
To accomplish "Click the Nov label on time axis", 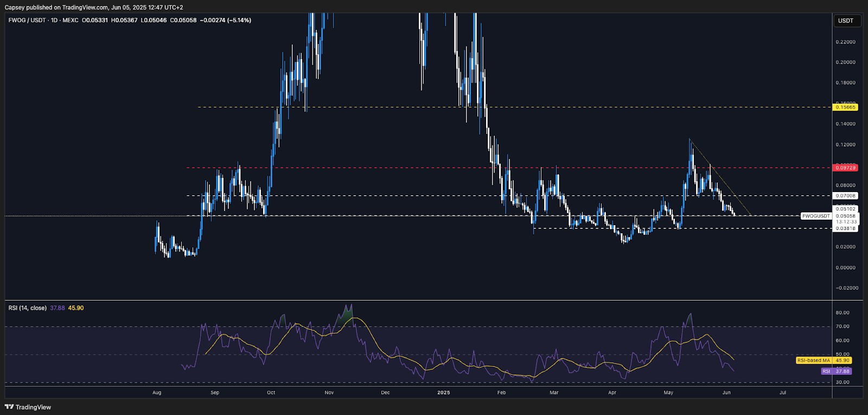I will (329, 392).
